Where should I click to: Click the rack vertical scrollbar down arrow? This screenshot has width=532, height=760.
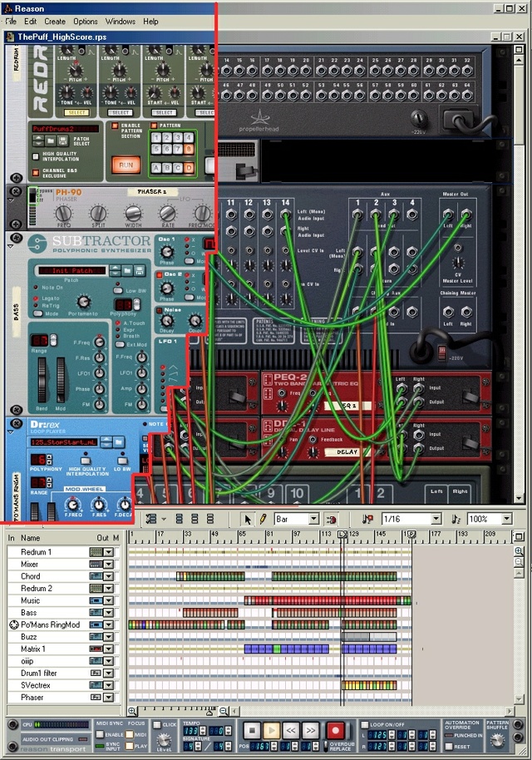pos(519,498)
